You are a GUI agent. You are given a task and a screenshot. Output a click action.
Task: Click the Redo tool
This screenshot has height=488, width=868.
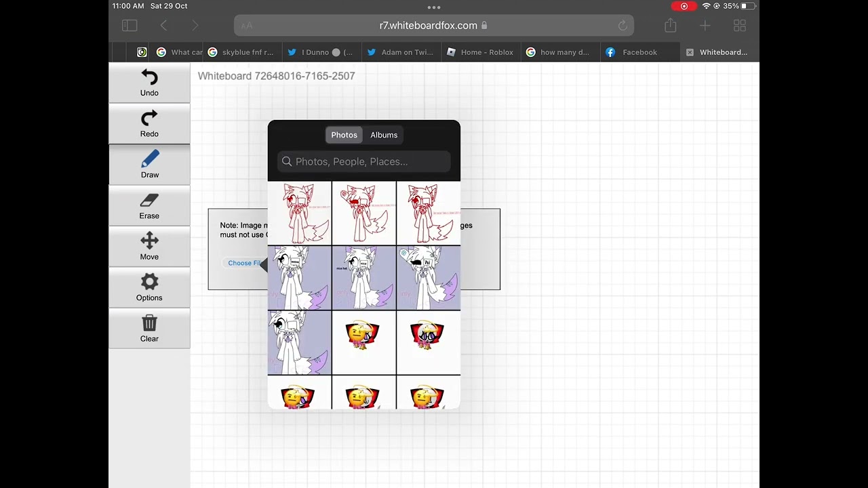click(x=149, y=123)
